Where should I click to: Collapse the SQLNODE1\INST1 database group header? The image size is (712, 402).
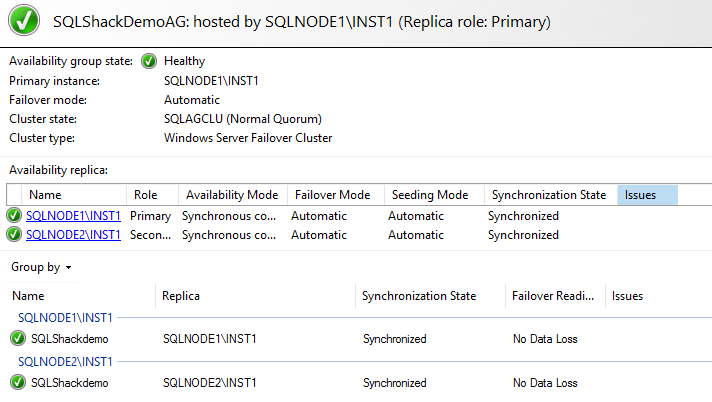(x=65, y=317)
